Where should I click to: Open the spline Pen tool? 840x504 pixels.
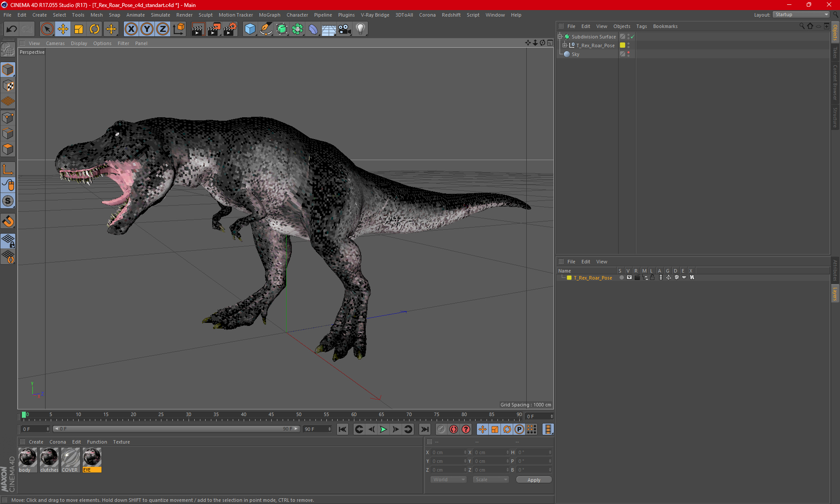point(266,29)
